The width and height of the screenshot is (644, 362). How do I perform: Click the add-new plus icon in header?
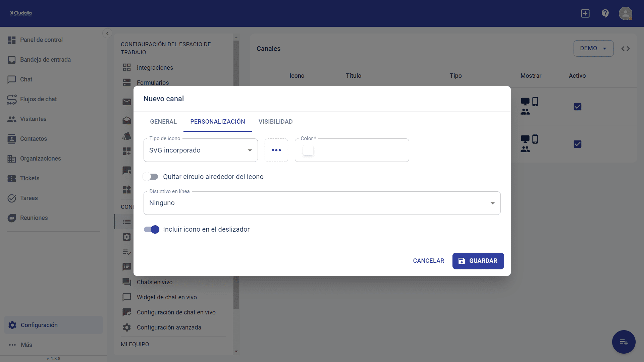585,13
